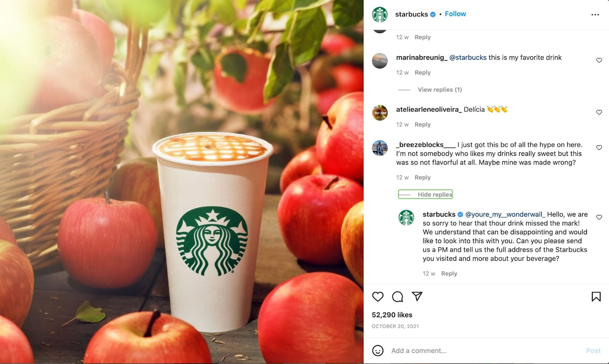Image resolution: width=609 pixels, height=364 pixels.
Task: Focus the Add a comment field
Action: pos(485,351)
